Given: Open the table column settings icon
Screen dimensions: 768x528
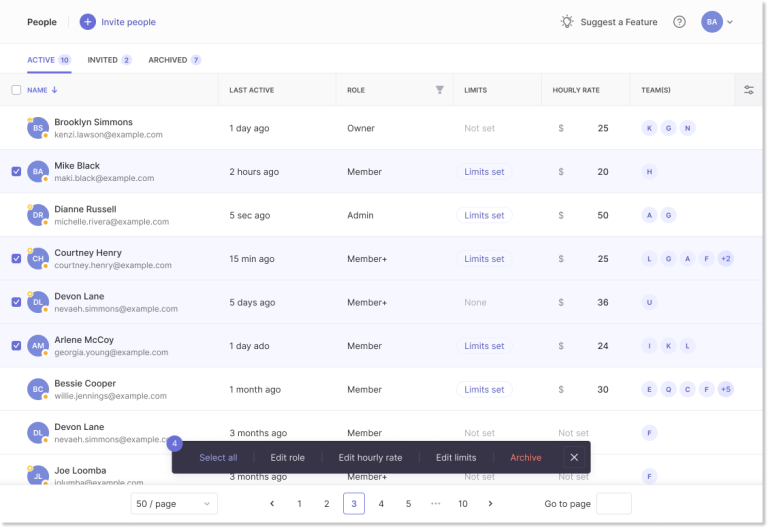Looking at the screenshot, I should [749, 90].
